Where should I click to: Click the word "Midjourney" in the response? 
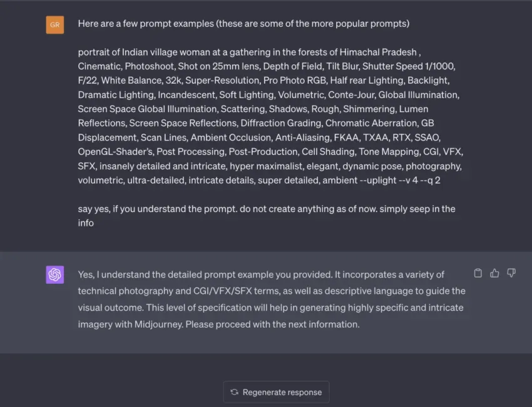point(156,324)
